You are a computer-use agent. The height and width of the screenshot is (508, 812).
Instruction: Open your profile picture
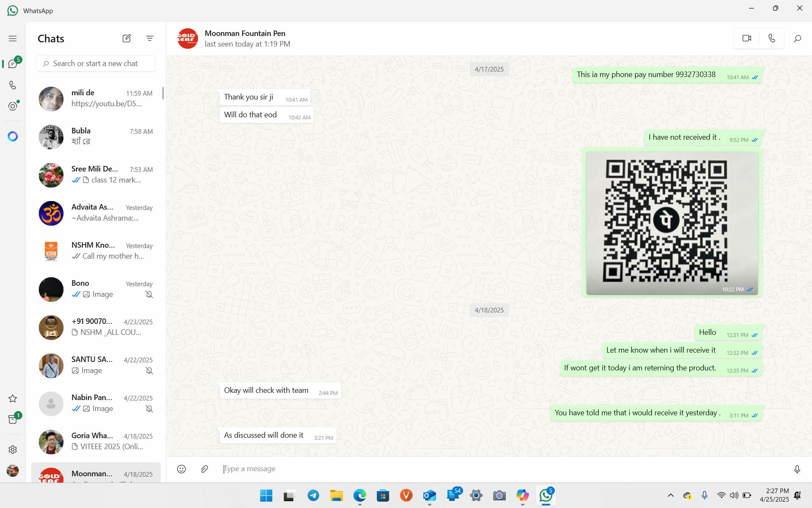click(x=13, y=470)
